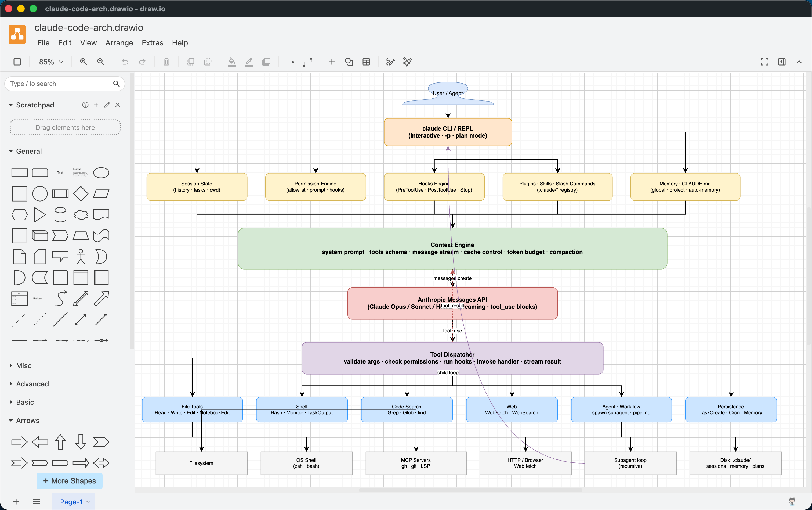
Task: Open the waypoints connector style icon
Action: [x=308, y=62]
